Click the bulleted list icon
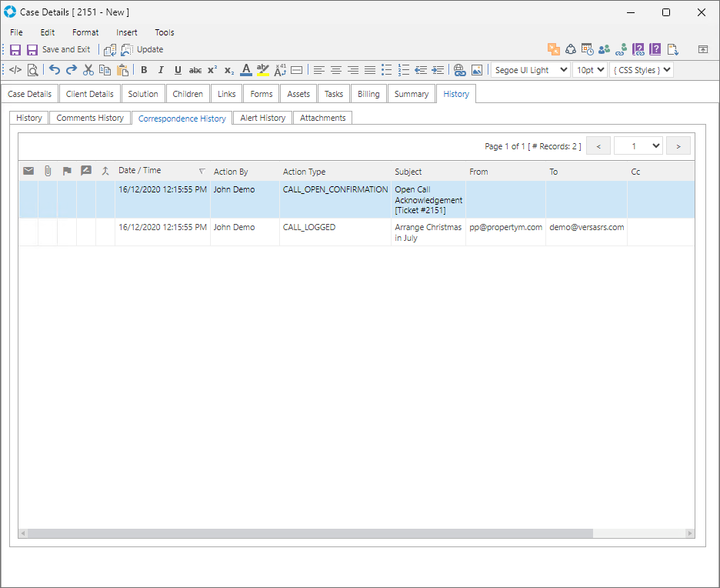This screenshot has height=588, width=720. coord(387,70)
